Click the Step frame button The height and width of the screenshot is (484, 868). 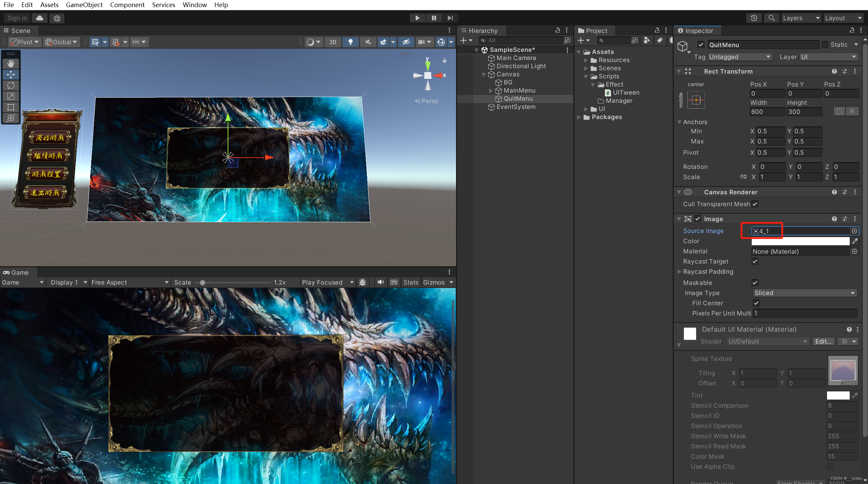coord(450,18)
